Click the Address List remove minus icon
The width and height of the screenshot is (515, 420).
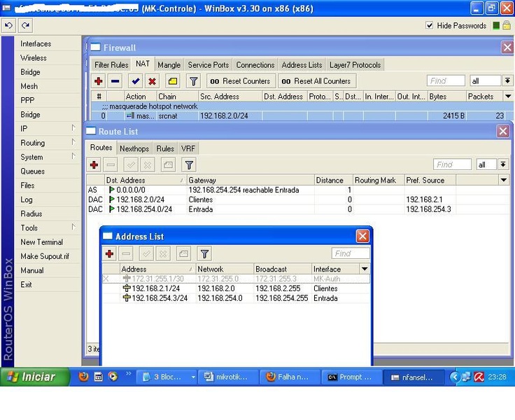coord(126,253)
